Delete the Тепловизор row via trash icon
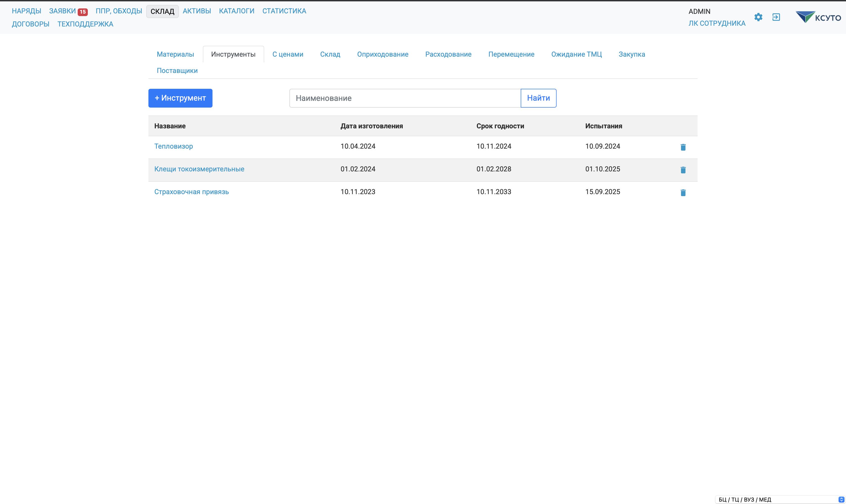 click(x=683, y=147)
